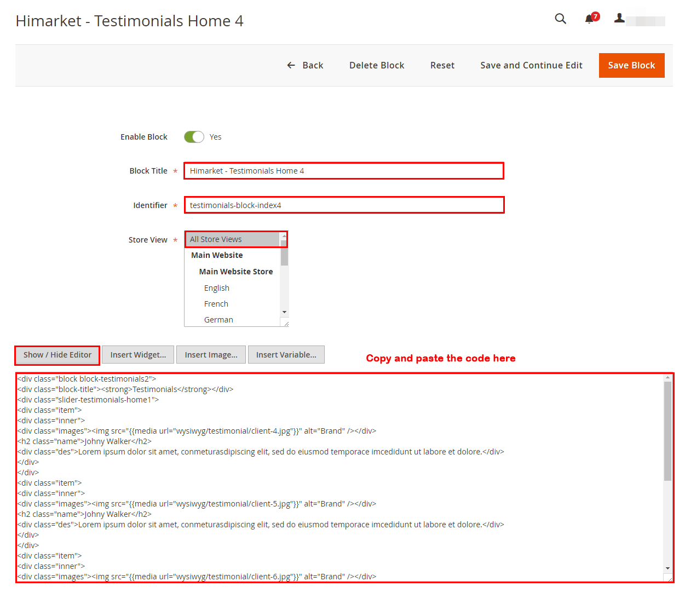Click the 'Store View' field label

pos(148,240)
